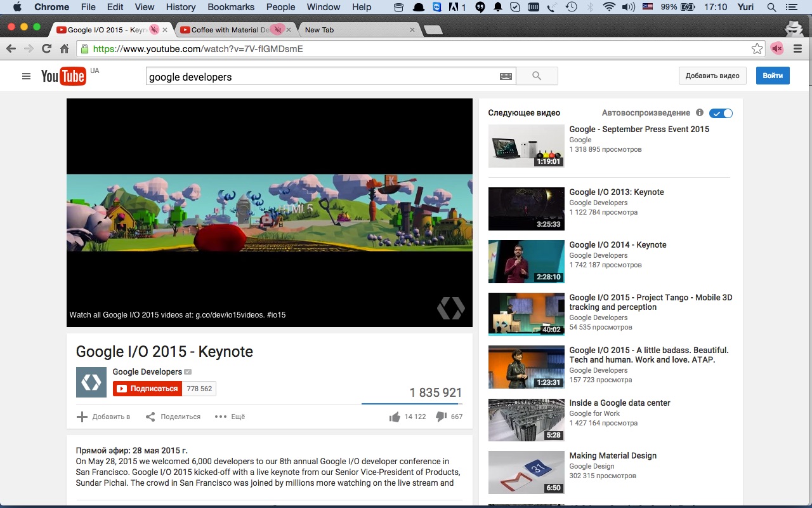Image resolution: width=812 pixels, height=508 pixels.
Task: Open the Google I/O 2014 Keynote thumbnail
Action: (x=526, y=262)
